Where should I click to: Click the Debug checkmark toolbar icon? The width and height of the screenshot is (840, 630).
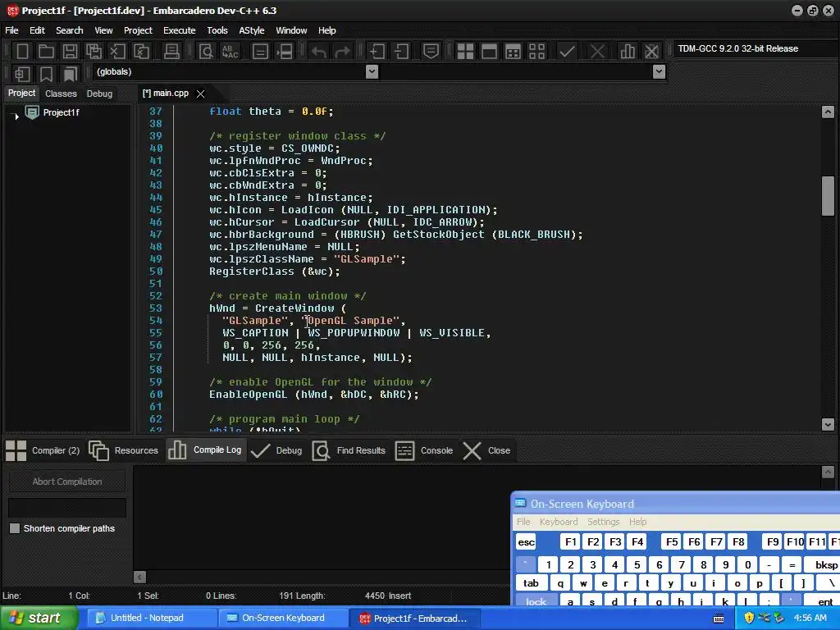567,52
